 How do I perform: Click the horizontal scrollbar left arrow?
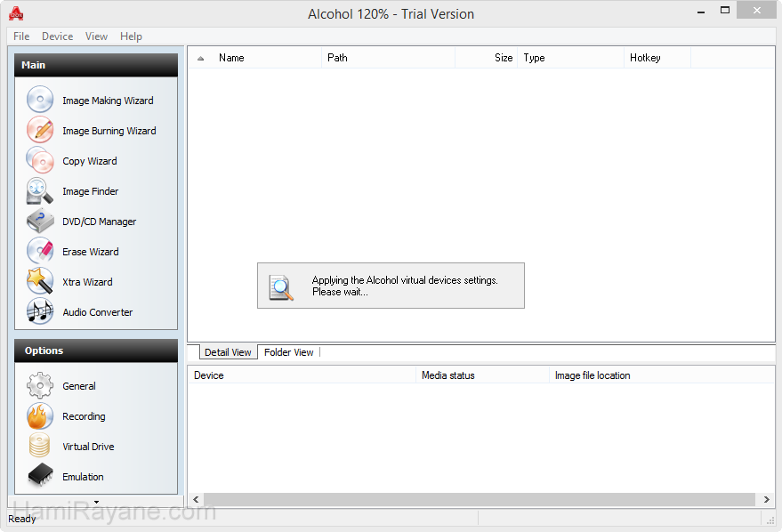pos(196,499)
